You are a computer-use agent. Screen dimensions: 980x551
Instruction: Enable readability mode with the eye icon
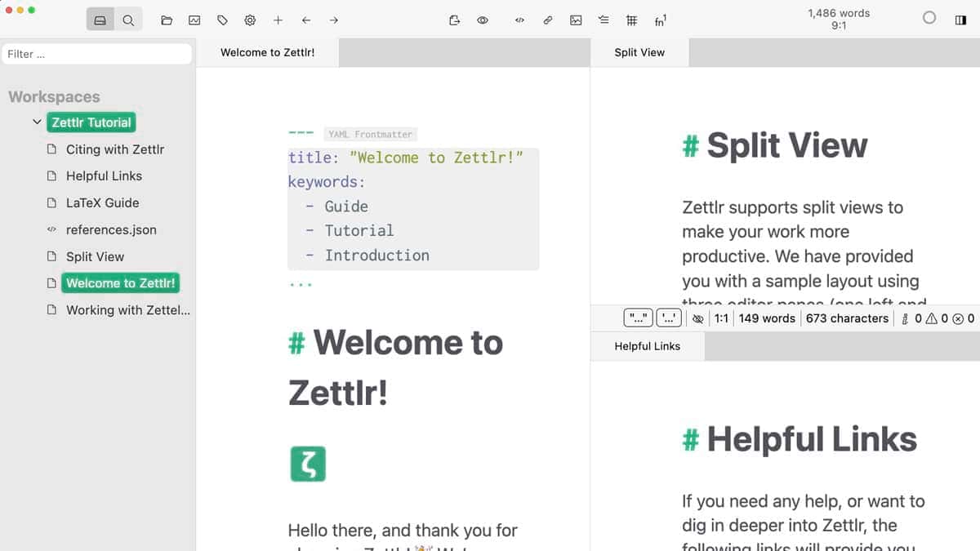tap(482, 20)
